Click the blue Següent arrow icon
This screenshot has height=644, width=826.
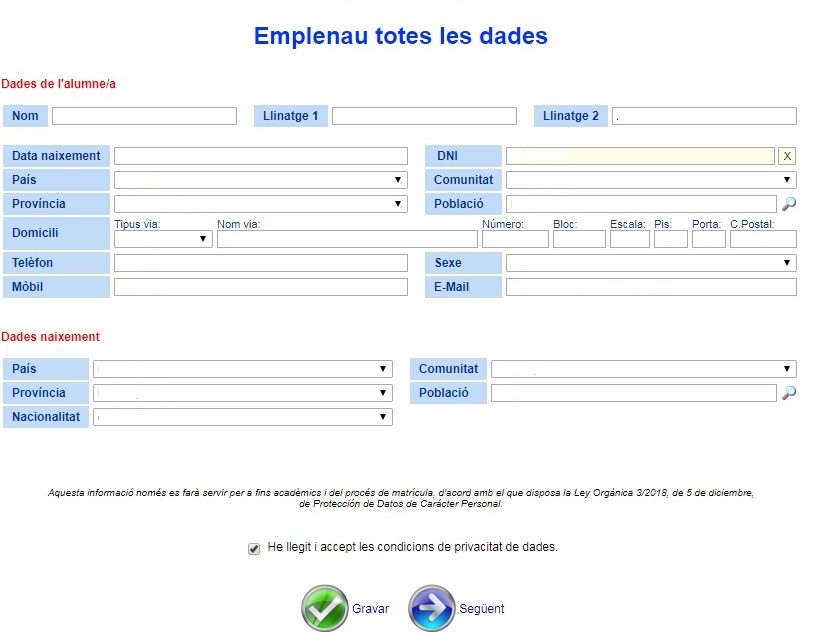pos(431,608)
